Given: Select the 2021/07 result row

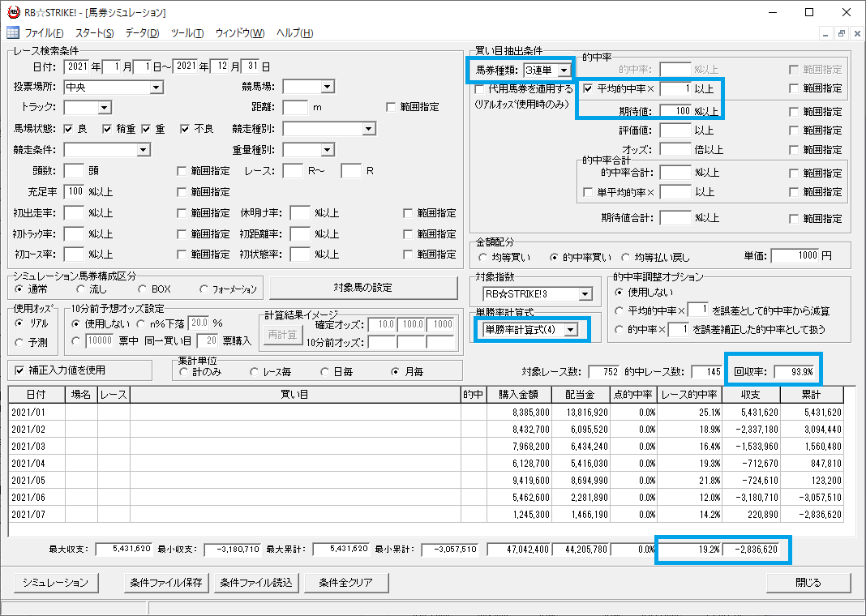Looking at the screenshot, I should [x=426, y=515].
